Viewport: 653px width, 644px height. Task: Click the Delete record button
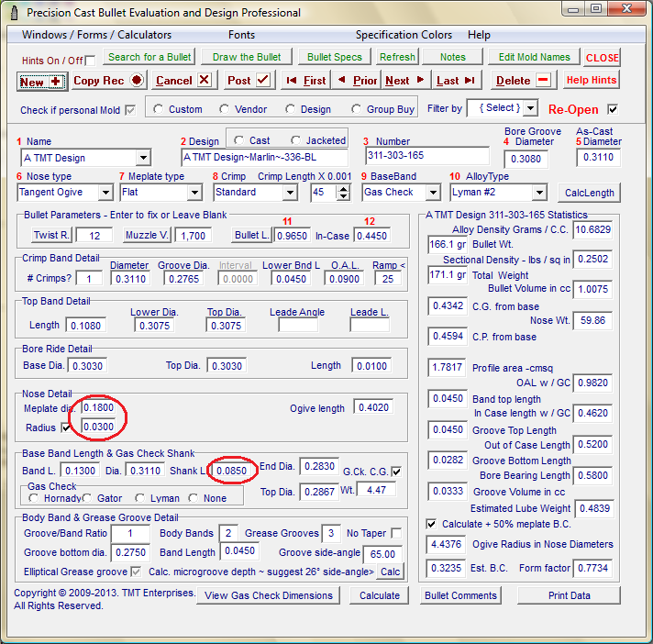click(x=523, y=81)
